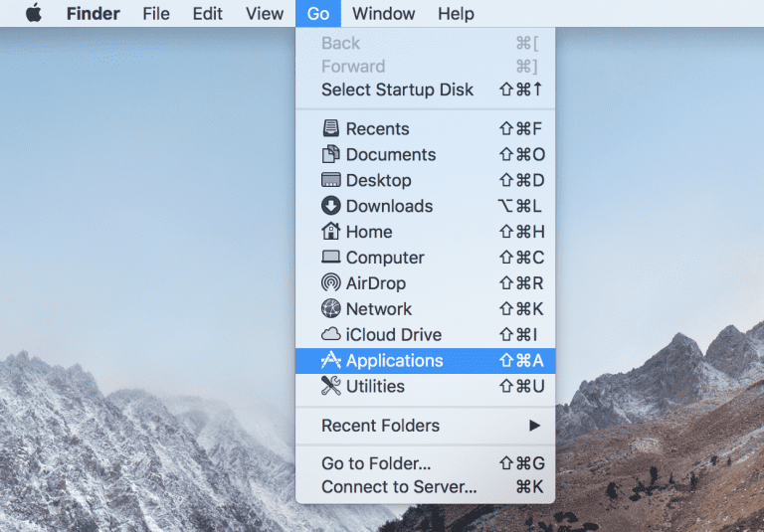Go to Downloads folder

tap(425, 206)
